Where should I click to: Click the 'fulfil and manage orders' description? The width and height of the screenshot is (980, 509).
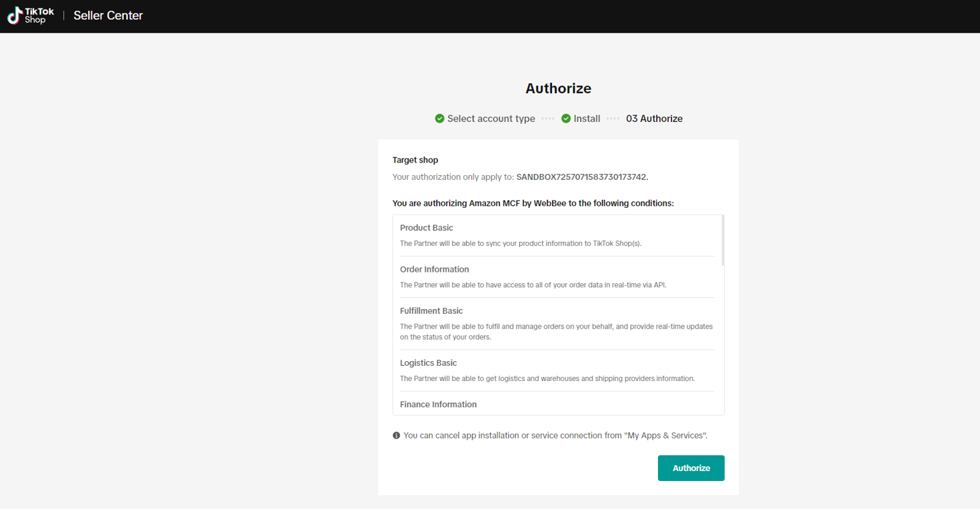[x=557, y=332]
